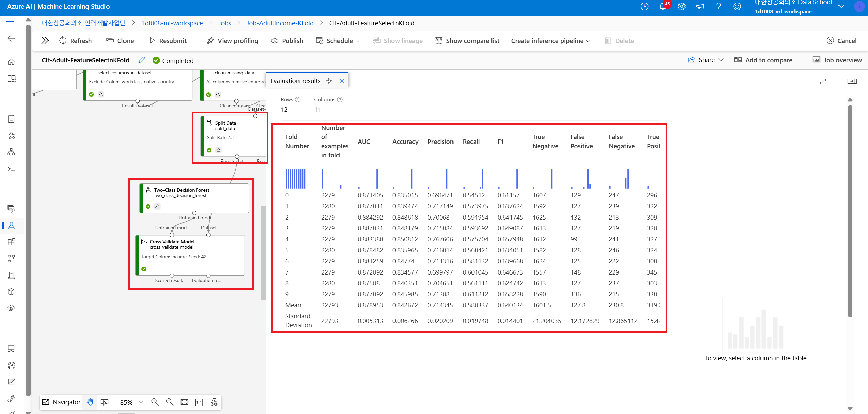Select the Evaluation_results tab
Image resolution: width=868 pixels, height=414 pixels.
pos(295,81)
